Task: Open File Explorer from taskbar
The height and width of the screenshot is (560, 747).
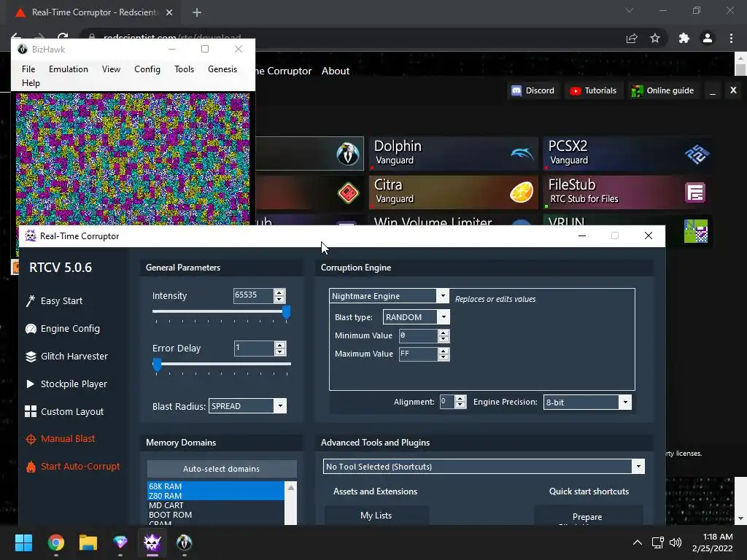Action: tap(88, 542)
